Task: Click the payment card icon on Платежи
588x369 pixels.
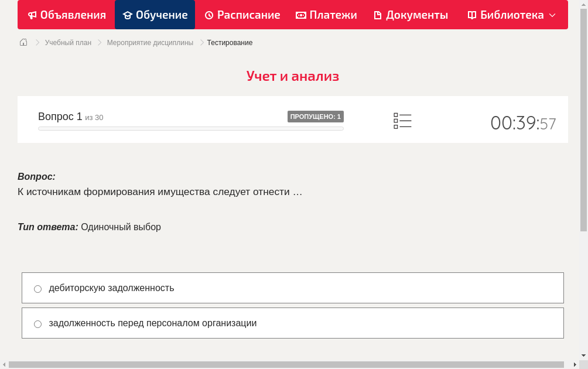Action: 300,15
